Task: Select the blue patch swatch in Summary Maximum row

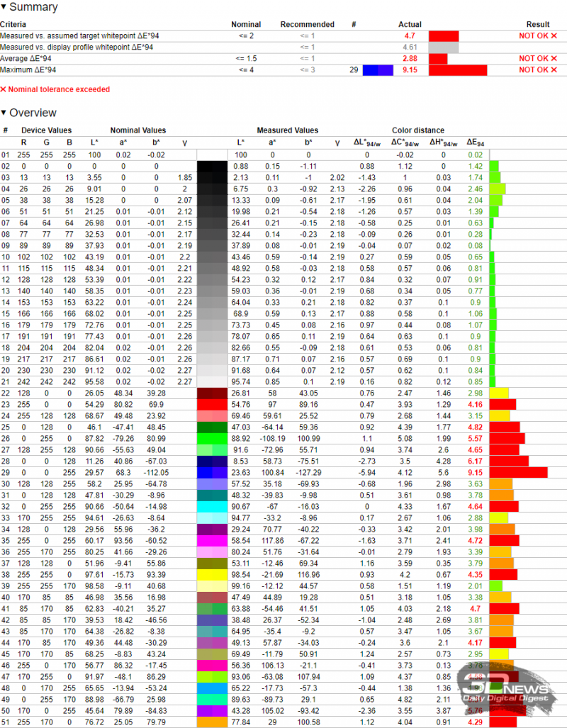Action: [377, 70]
